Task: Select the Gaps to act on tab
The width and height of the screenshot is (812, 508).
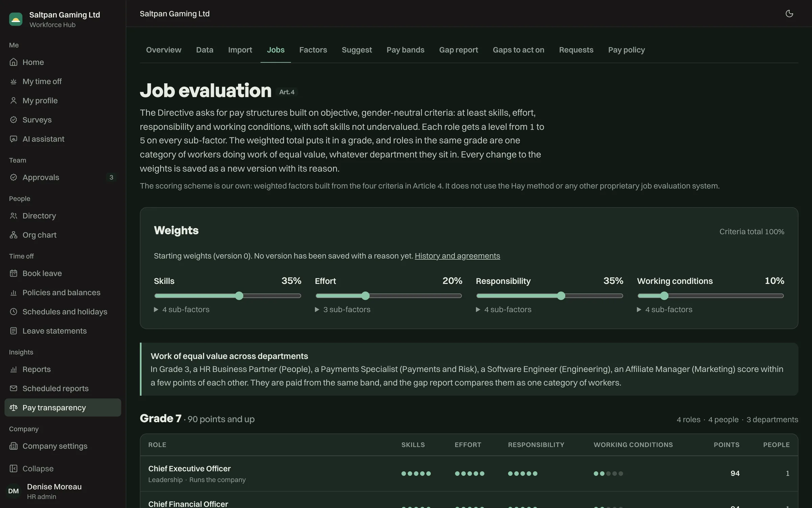Action: pos(518,50)
